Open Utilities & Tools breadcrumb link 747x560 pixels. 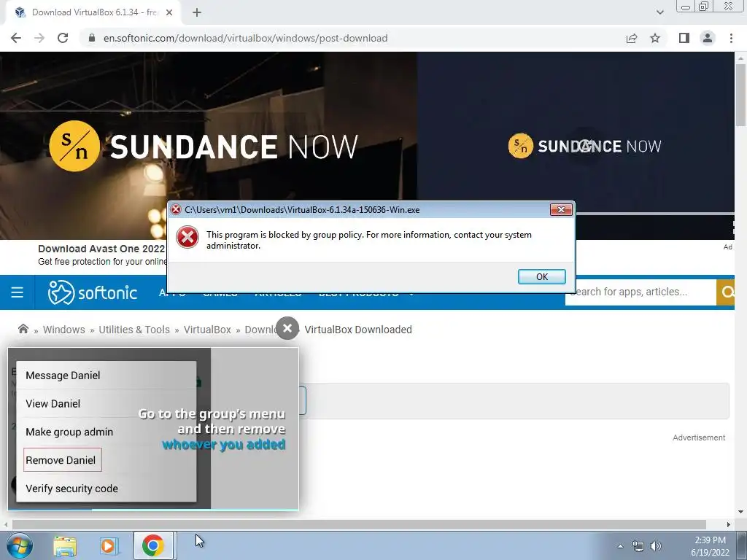(134, 330)
